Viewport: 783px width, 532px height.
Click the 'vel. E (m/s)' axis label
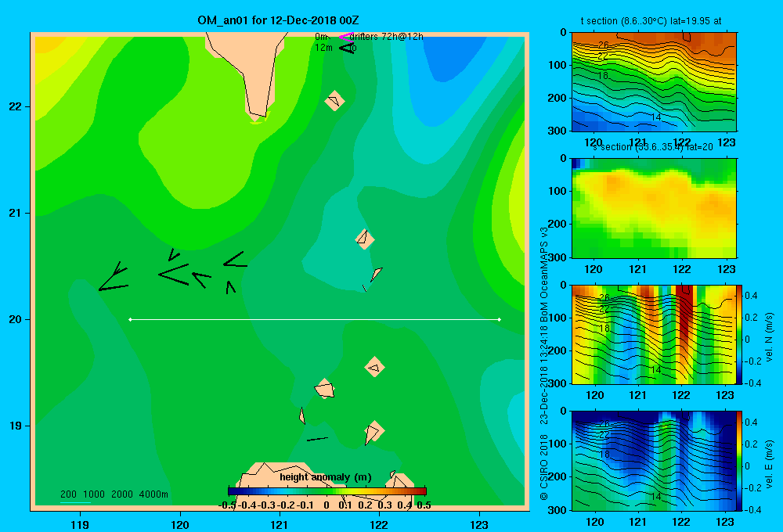770,464
